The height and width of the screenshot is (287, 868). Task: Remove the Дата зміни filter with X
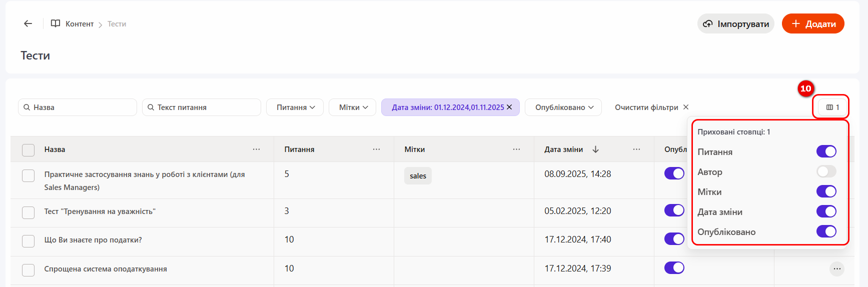click(x=509, y=107)
